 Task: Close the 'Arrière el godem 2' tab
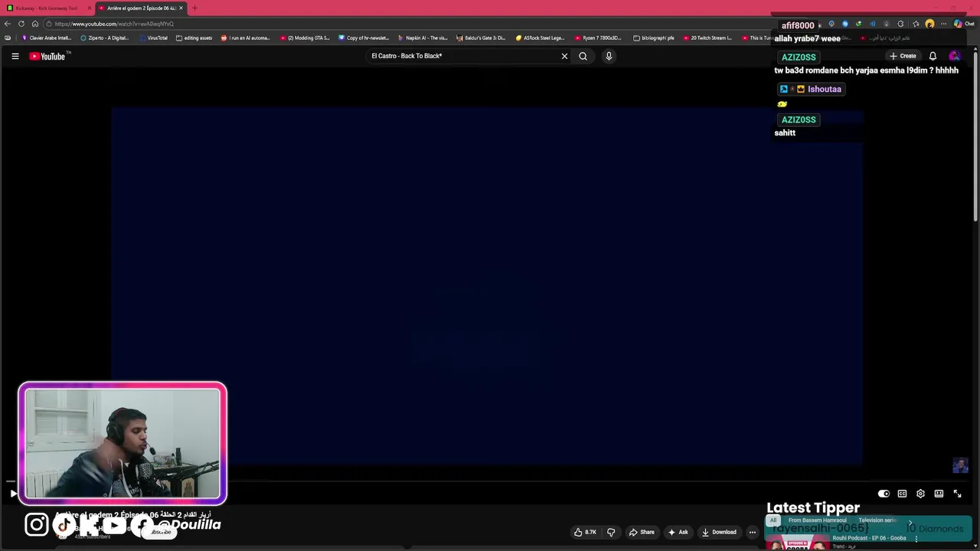(x=181, y=8)
